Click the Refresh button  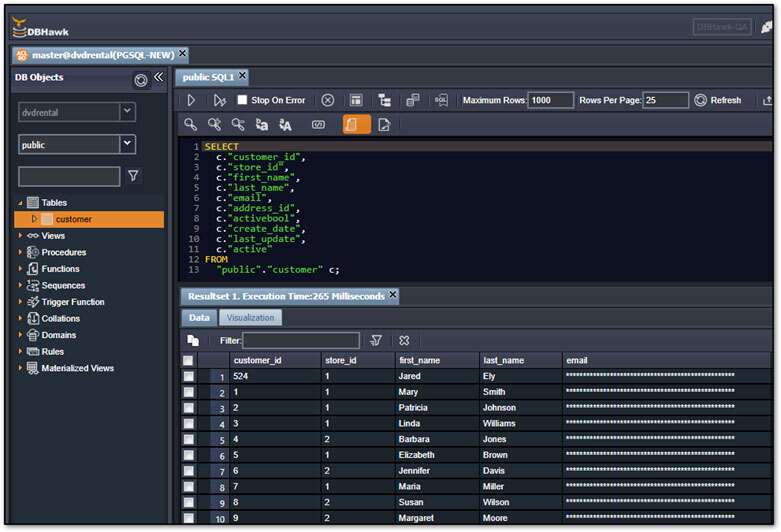(718, 101)
